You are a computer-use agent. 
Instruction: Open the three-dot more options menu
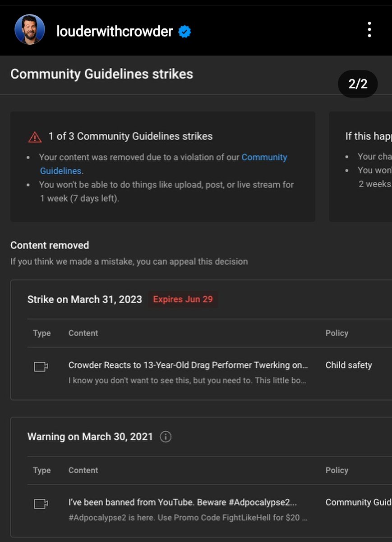click(369, 30)
